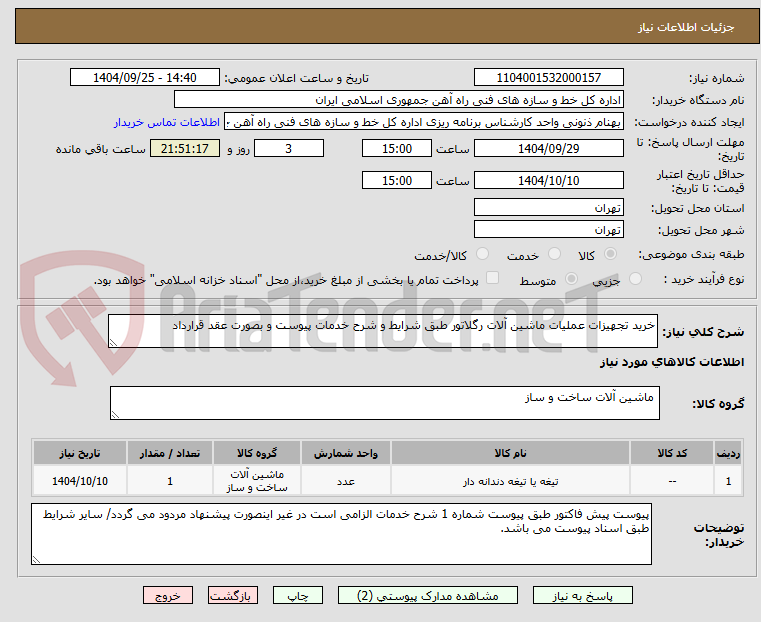
Task: Click the ردیف column header
Action: point(728,453)
